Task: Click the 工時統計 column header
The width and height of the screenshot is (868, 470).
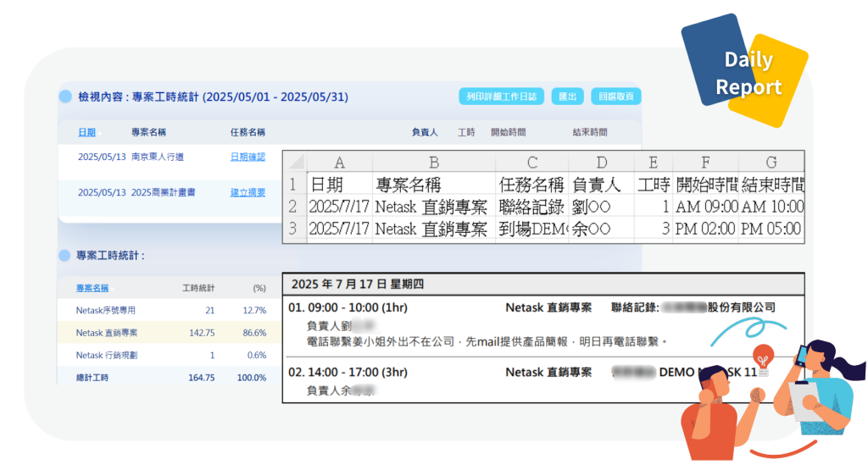Action: [x=198, y=288]
